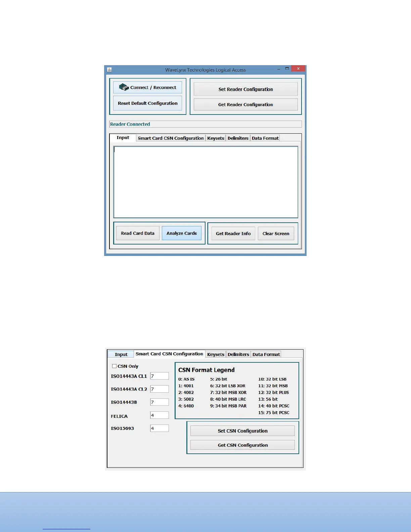Click Read Card Data button
The height and width of the screenshot is (532, 411).
138,233
